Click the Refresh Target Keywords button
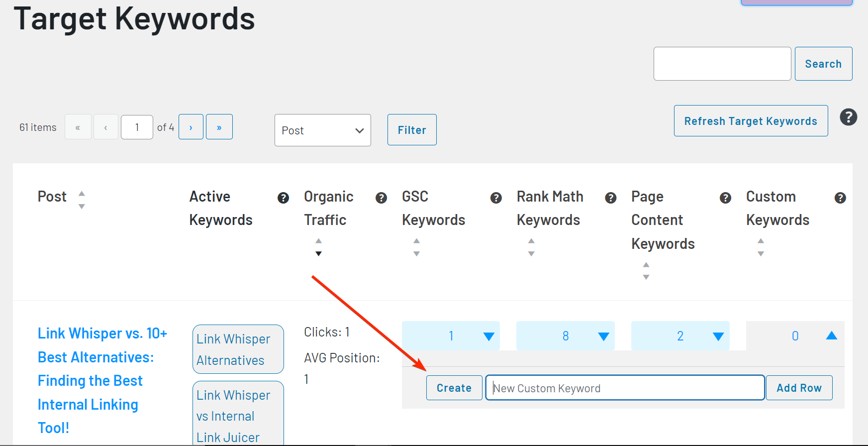 pyautogui.click(x=751, y=120)
